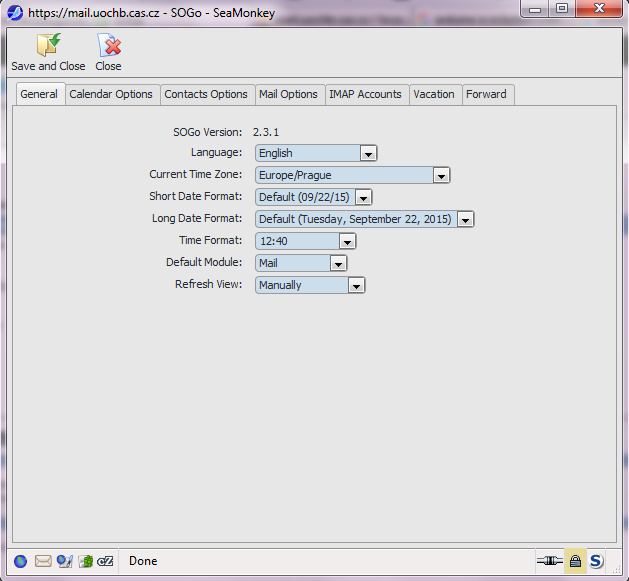Close the window with the red X button
This screenshot has height=581, width=629.
(599, 8)
